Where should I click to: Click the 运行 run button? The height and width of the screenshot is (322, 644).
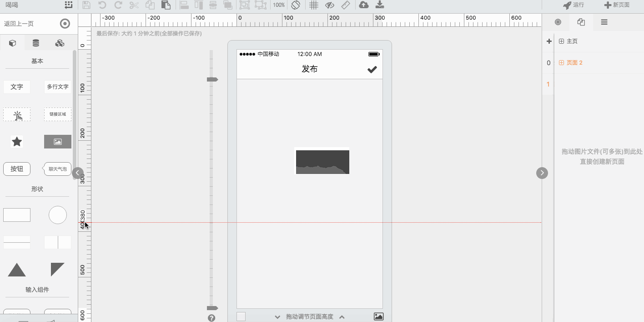point(574,5)
